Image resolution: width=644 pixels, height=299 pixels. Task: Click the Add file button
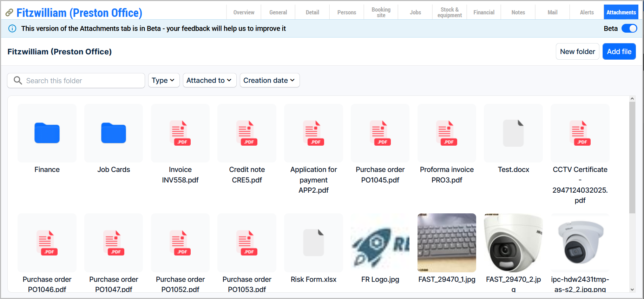coord(619,52)
